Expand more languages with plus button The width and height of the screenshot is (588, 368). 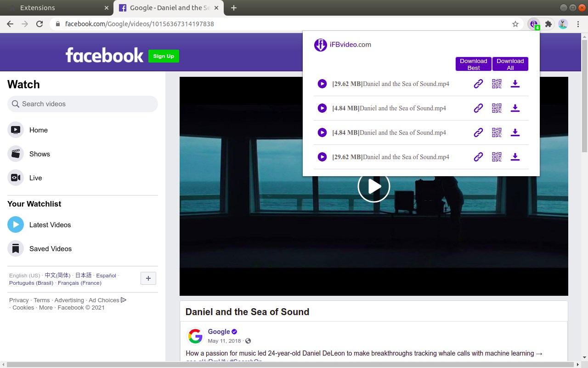point(148,278)
